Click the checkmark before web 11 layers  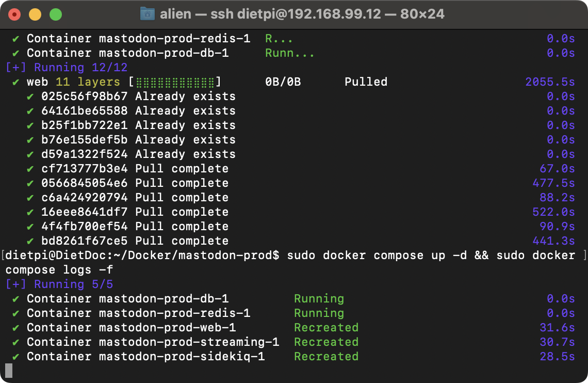(16, 82)
